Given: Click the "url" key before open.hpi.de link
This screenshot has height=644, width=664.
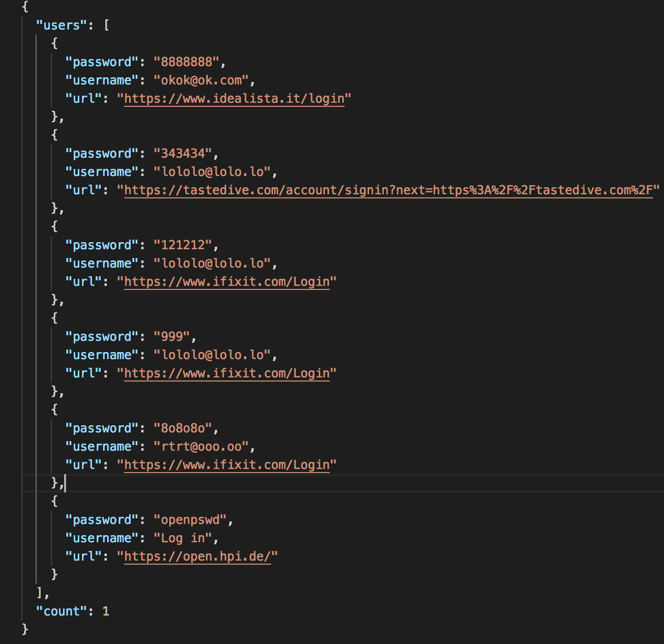Looking at the screenshot, I should [83, 556].
